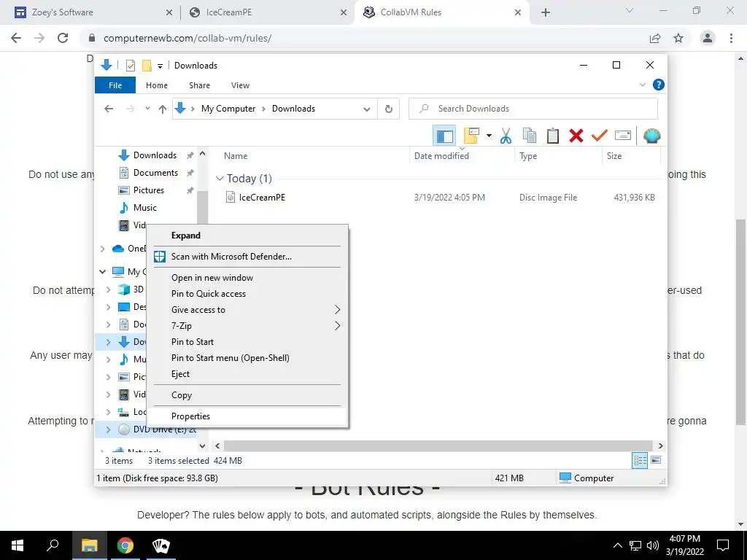
Task: Select Music in Quick access list
Action: pyautogui.click(x=145, y=208)
